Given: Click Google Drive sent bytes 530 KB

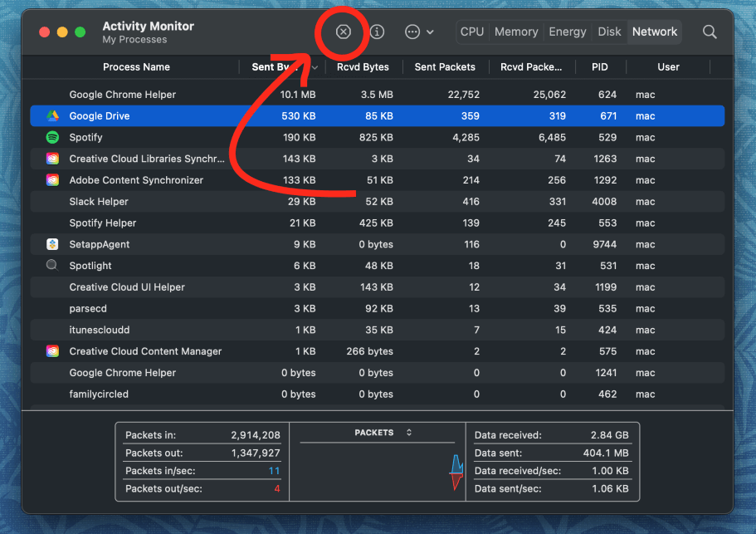Looking at the screenshot, I should pyautogui.click(x=299, y=115).
